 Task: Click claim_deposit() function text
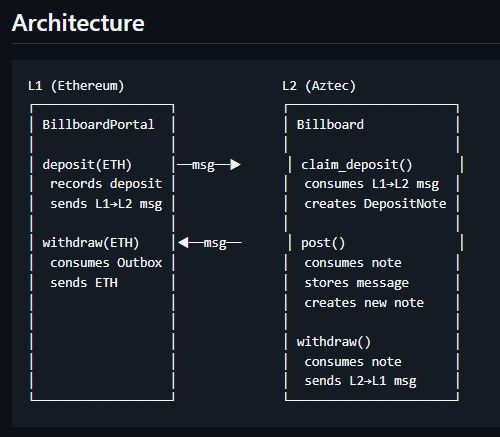(x=357, y=165)
